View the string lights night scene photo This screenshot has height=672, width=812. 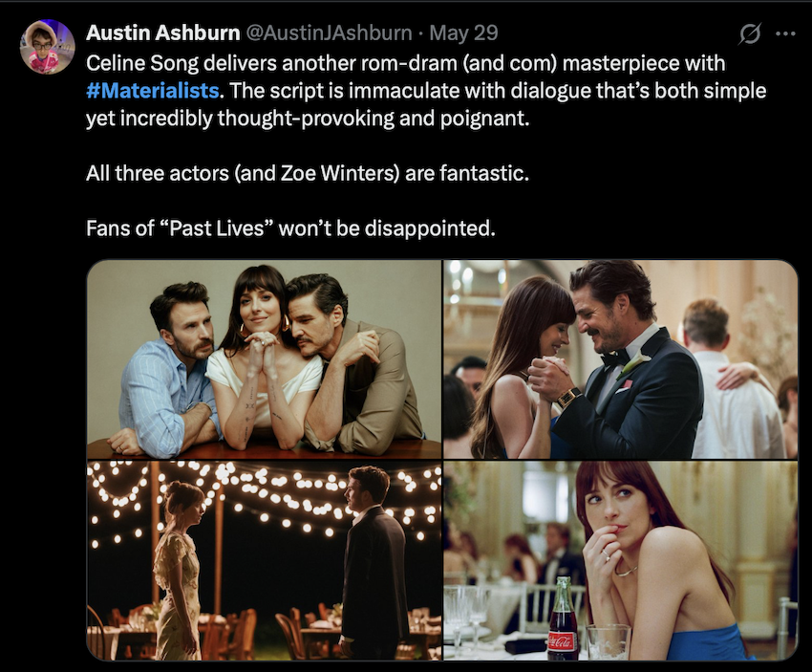click(x=264, y=560)
